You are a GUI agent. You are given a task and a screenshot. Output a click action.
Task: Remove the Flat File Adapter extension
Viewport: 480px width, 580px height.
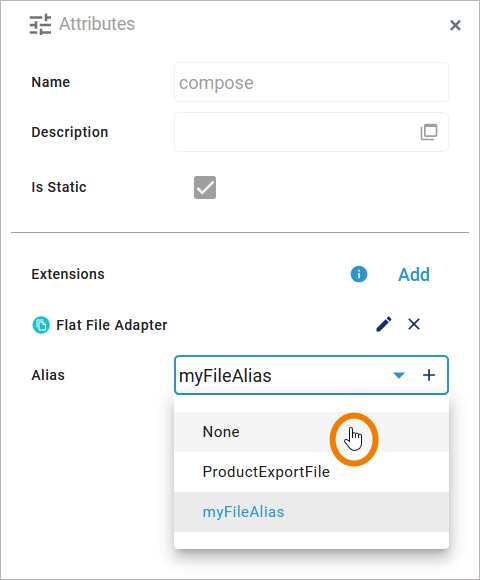click(x=414, y=324)
